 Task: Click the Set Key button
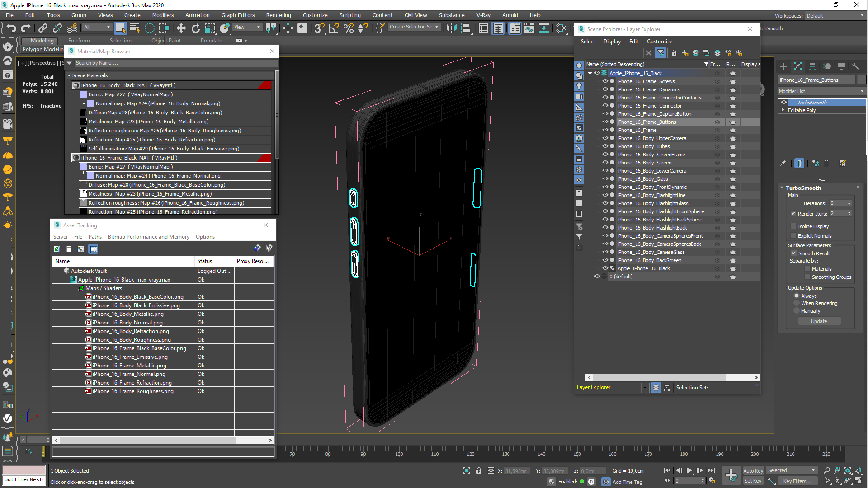coord(753,481)
